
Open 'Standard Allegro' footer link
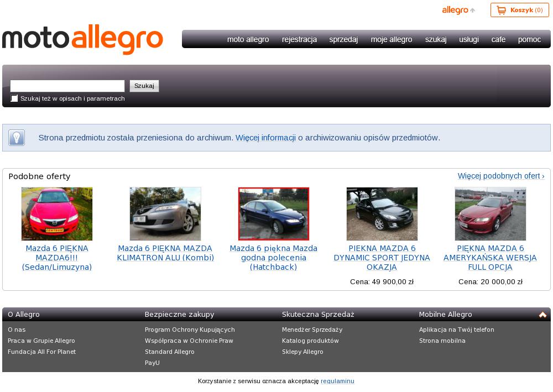point(169,352)
